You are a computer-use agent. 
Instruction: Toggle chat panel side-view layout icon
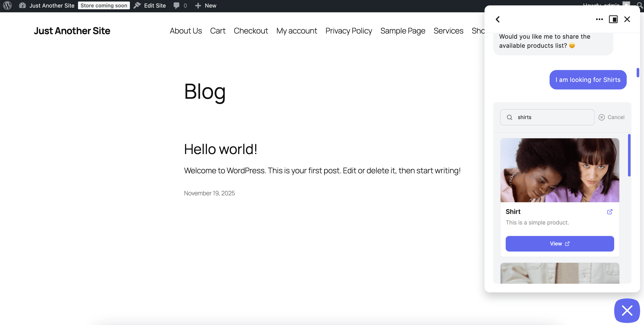pos(613,19)
